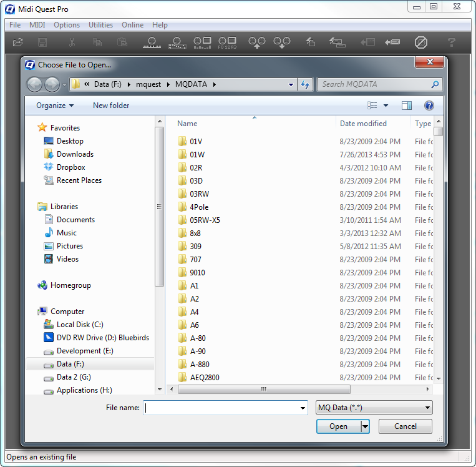This screenshot has height=467, width=476.
Task: Click the Back navigation arrow
Action: (34, 84)
